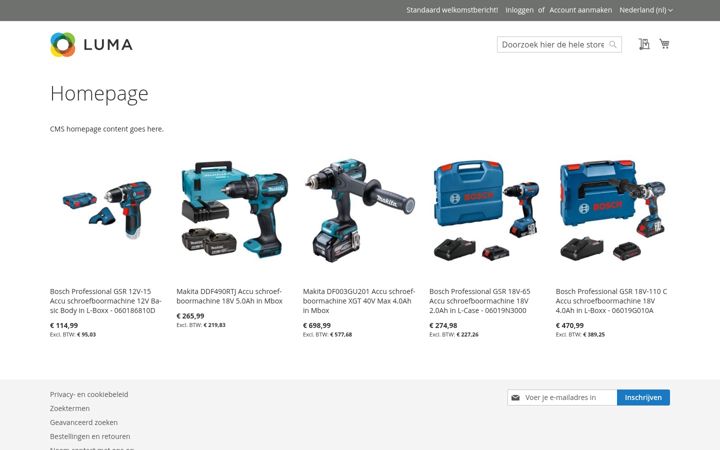The width and height of the screenshot is (720, 450).
Task: Click the excl. BTW price € 577,68
Action: [x=341, y=335]
